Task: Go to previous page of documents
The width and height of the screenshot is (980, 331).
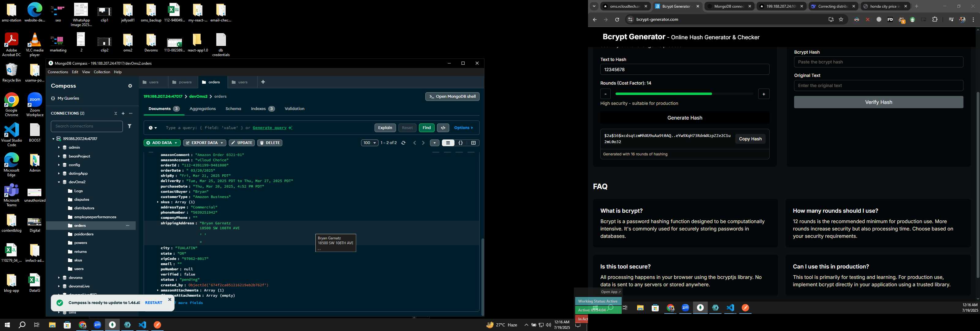Action: click(x=415, y=143)
